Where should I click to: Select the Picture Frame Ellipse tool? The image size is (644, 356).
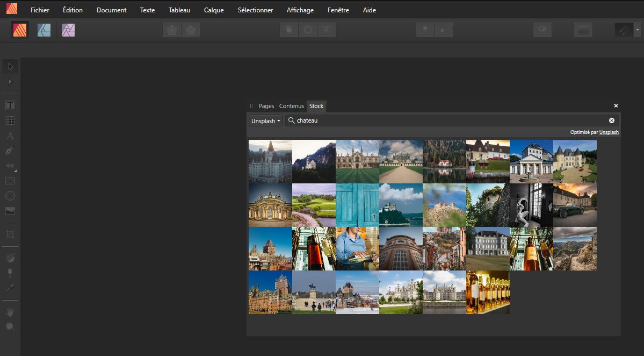pos(10,196)
